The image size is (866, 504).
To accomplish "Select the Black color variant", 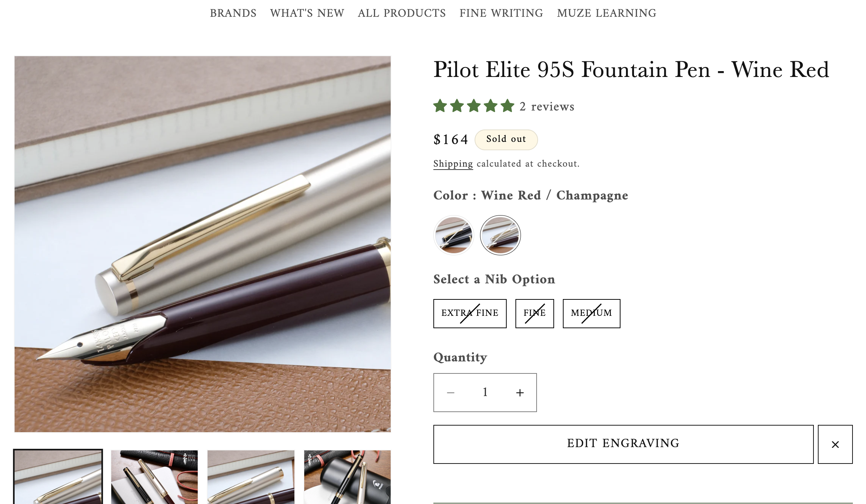I will (x=453, y=235).
